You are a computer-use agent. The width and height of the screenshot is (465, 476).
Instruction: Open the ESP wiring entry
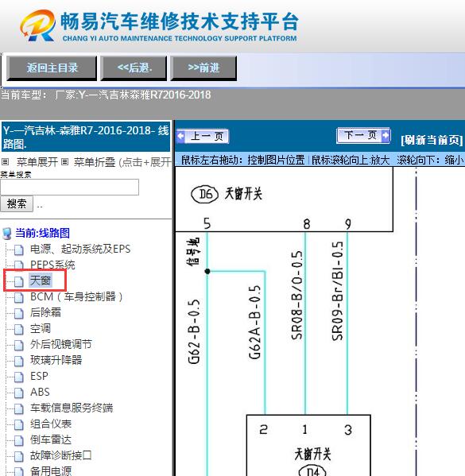(x=39, y=376)
